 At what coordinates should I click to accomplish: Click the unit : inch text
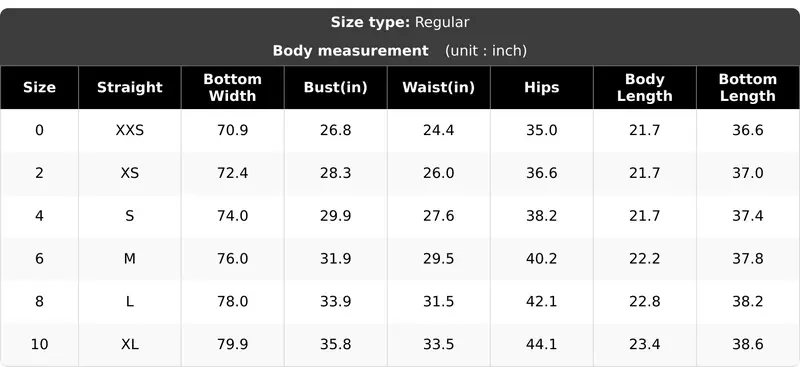click(486, 51)
